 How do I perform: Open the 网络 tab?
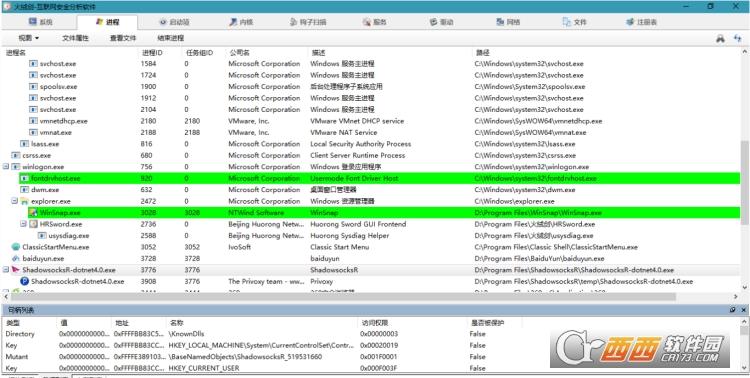pyautogui.click(x=508, y=22)
